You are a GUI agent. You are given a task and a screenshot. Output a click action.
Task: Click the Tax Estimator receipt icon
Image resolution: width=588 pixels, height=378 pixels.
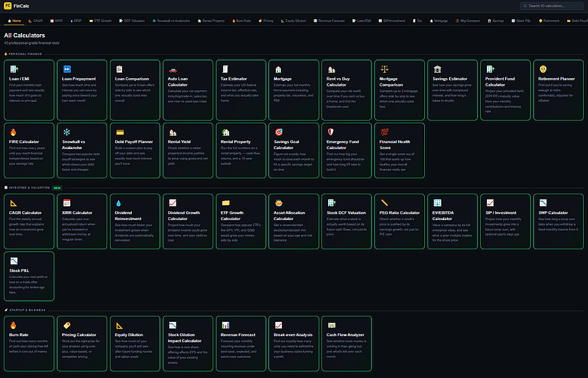(225, 69)
